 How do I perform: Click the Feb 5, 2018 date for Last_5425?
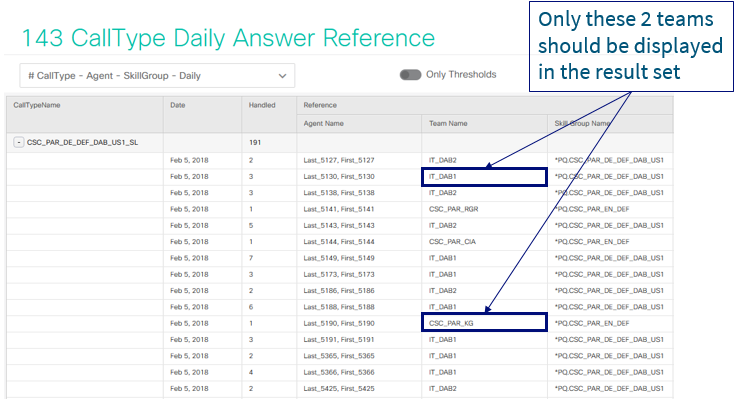click(x=189, y=389)
